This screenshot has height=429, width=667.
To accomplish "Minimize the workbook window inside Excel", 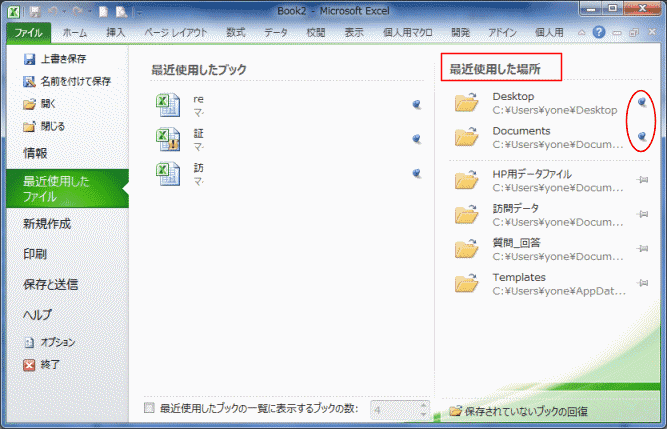I will point(617,33).
